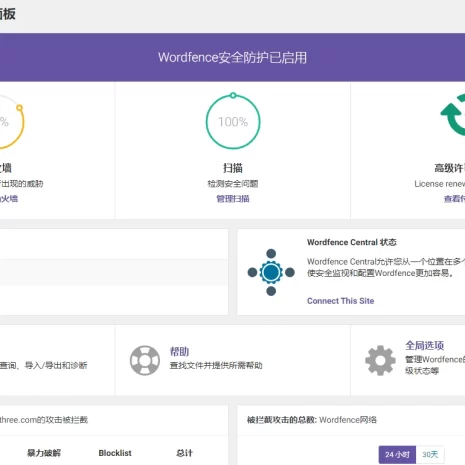Screen dimensions: 465x465
Task: Select the 24小时 tab
Action: tap(397, 455)
